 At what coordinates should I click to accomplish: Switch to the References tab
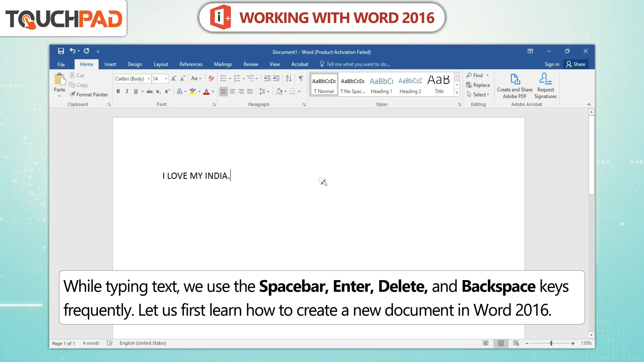[x=191, y=64]
